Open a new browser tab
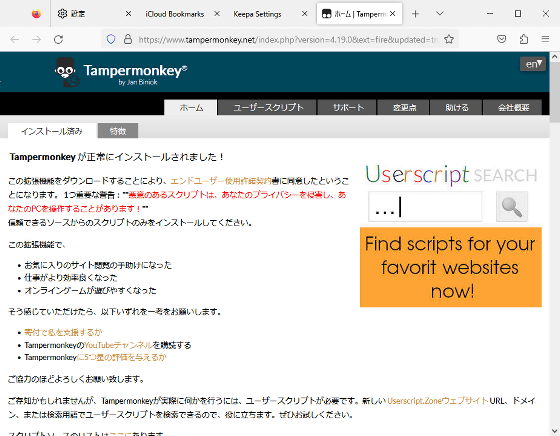 tap(415, 14)
